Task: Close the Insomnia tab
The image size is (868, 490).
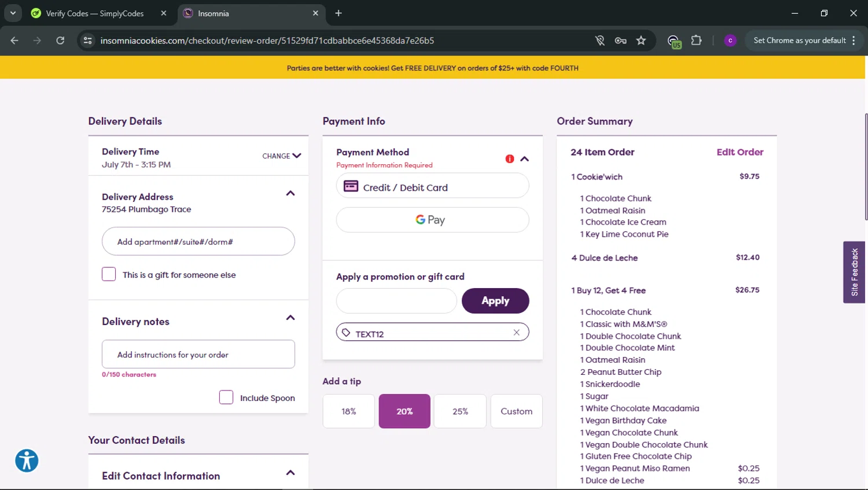Action: (x=315, y=13)
